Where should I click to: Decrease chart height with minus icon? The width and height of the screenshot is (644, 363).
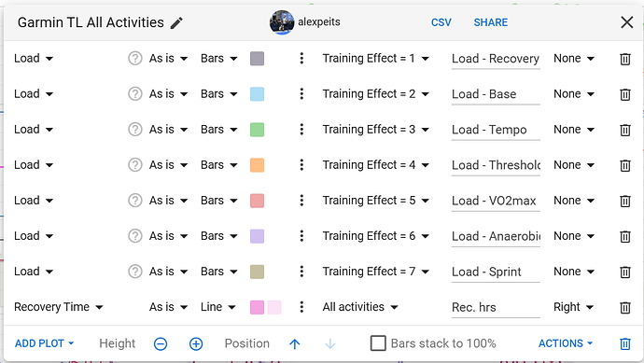pyautogui.click(x=161, y=343)
